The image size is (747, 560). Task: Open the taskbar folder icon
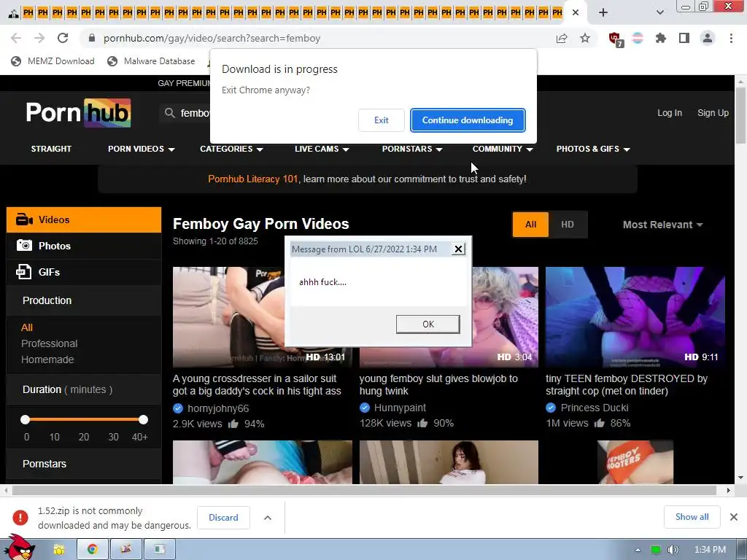tap(58, 550)
